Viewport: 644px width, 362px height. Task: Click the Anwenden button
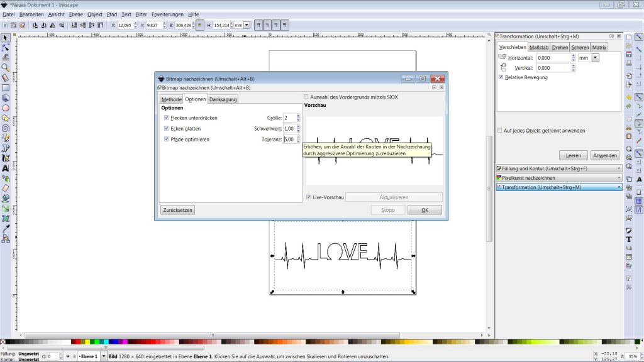click(604, 155)
